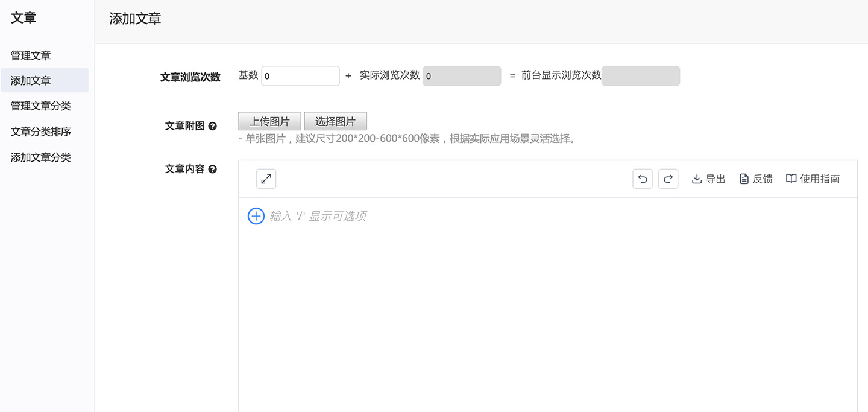868x412 pixels.
Task: Open the 使用指南 usage guide
Action: pyautogui.click(x=813, y=179)
